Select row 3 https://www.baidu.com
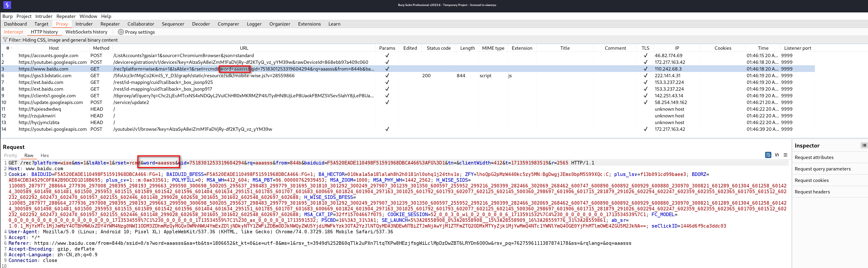This screenshot has width=868, height=268. coord(408,69)
